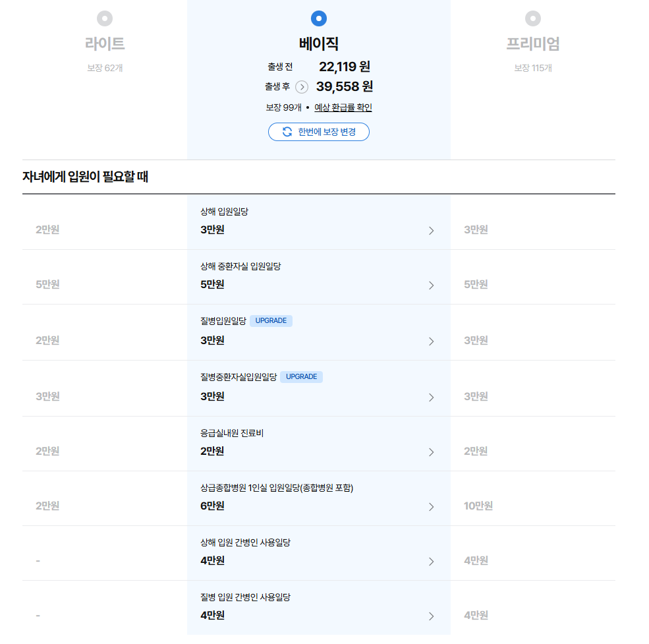Click the chevron on the 상해 중환자실 입원일당 row

tap(432, 285)
